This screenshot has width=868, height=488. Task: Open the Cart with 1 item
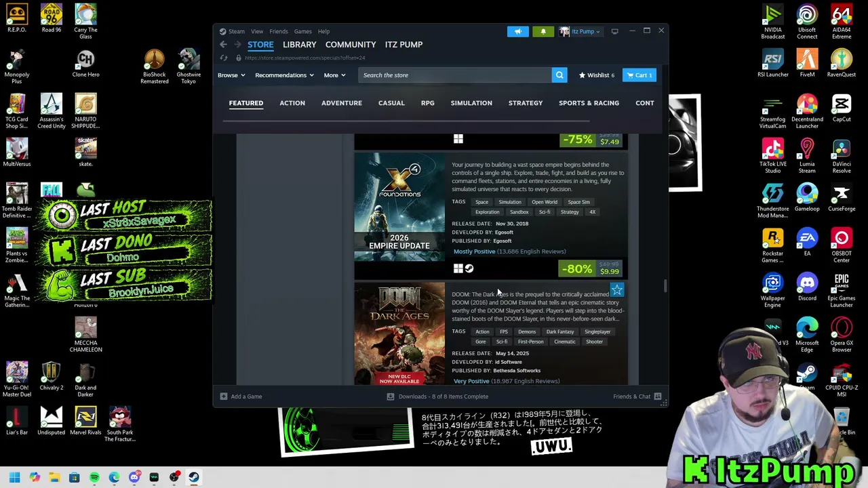point(639,75)
